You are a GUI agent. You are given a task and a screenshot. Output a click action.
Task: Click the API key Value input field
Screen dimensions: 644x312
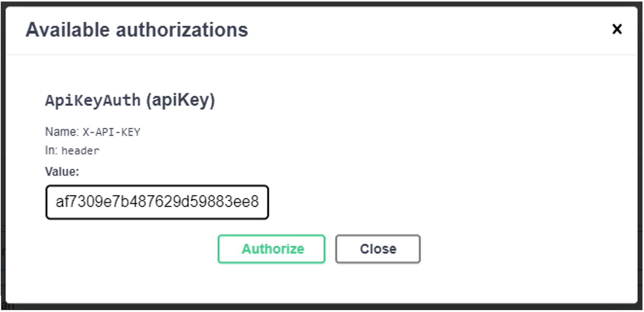[x=157, y=202]
